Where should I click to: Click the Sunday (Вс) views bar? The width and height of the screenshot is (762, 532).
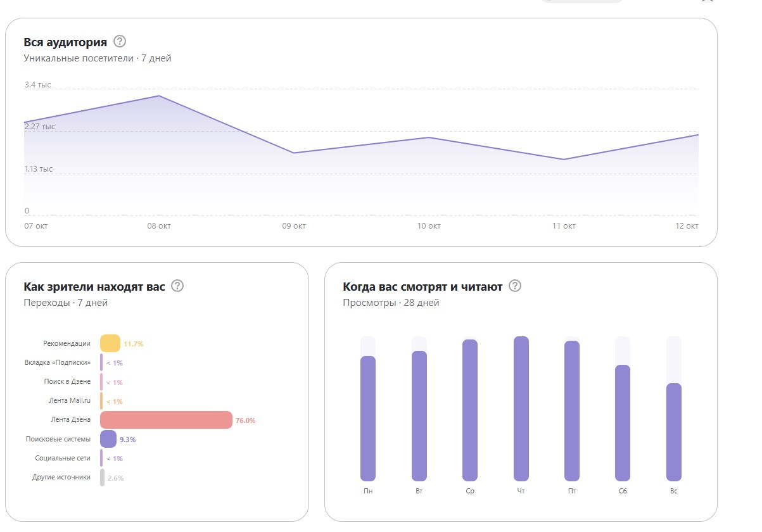pyautogui.click(x=674, y=432)
